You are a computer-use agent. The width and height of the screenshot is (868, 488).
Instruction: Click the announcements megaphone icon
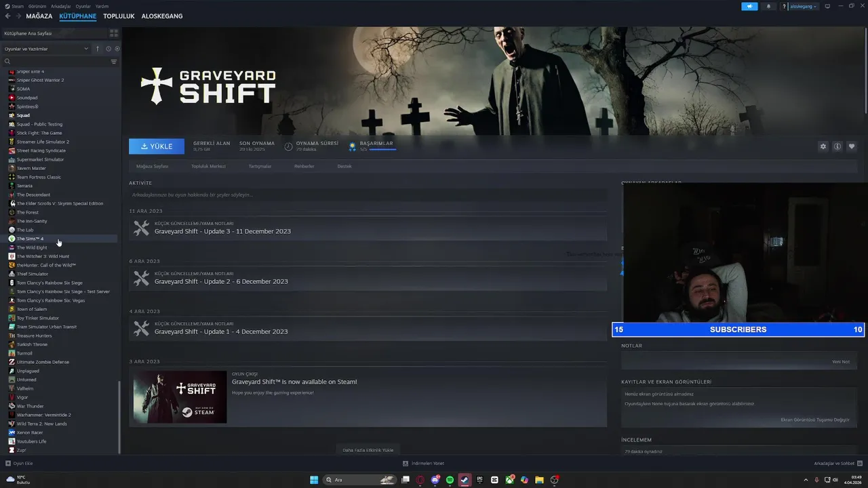(x=749, y=6)
